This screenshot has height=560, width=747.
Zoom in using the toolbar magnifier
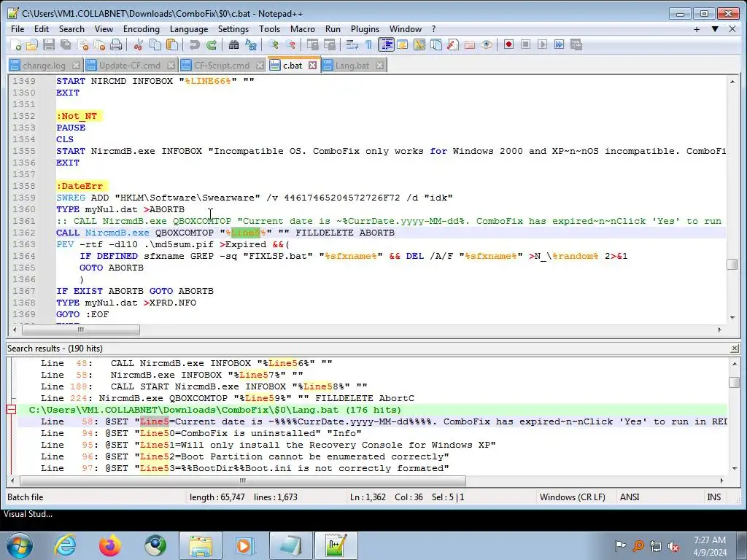(273, 44)
